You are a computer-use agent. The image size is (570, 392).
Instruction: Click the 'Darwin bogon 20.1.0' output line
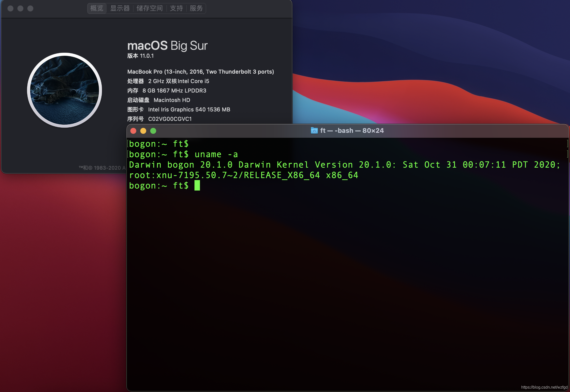tap(345, 165)
